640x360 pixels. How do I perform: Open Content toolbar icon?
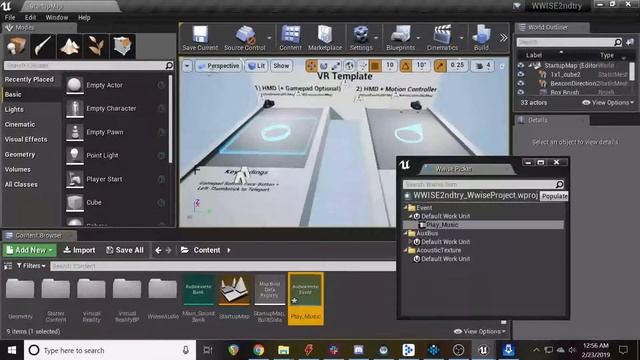tap(290, 38)
